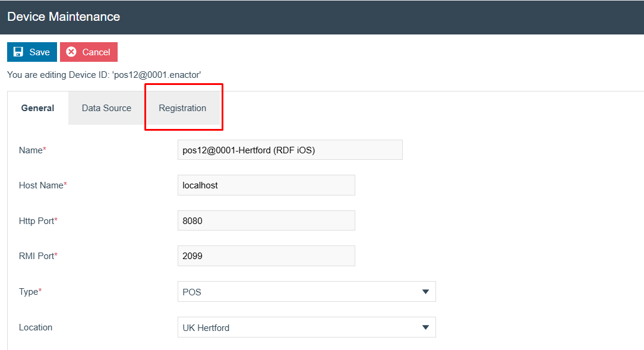Switch to the Data Source tab

(106, 108)
